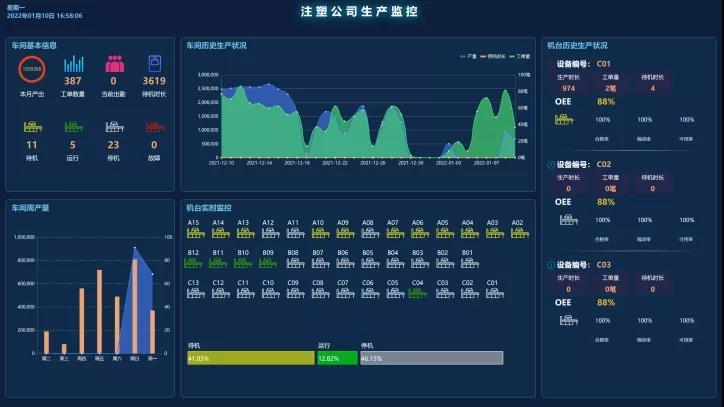Click the red ring 本月产出 gauge icon

pos(32,69)
